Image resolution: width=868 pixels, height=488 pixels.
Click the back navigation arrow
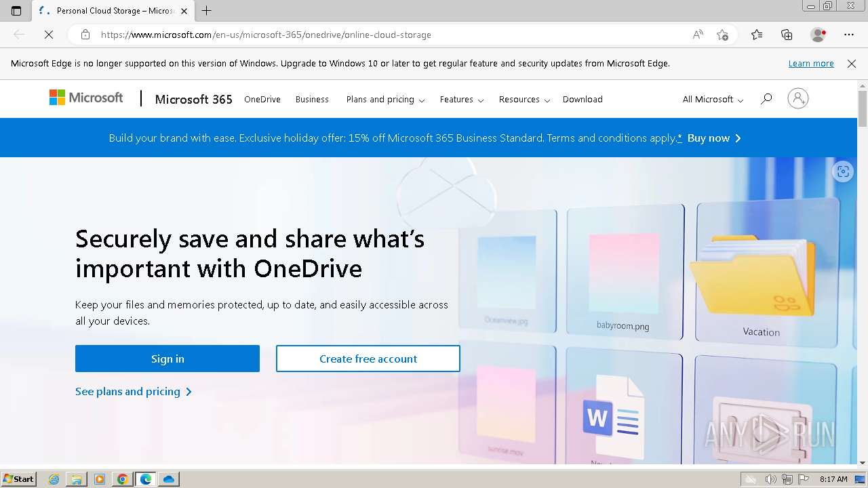pyautogui.click(x=19, y=35)
